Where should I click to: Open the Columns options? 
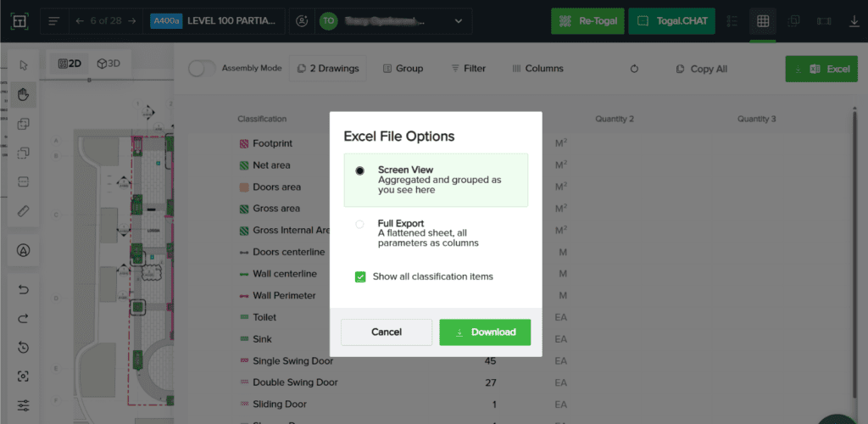[x=537, y=69]
